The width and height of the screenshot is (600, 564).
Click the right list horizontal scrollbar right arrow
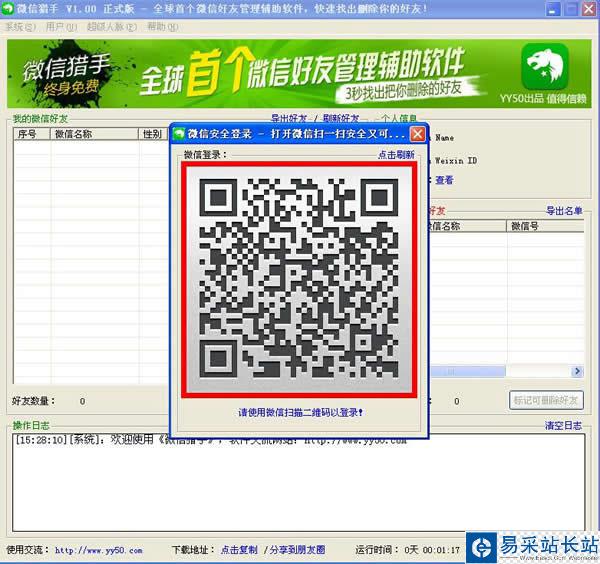point(577,371)
